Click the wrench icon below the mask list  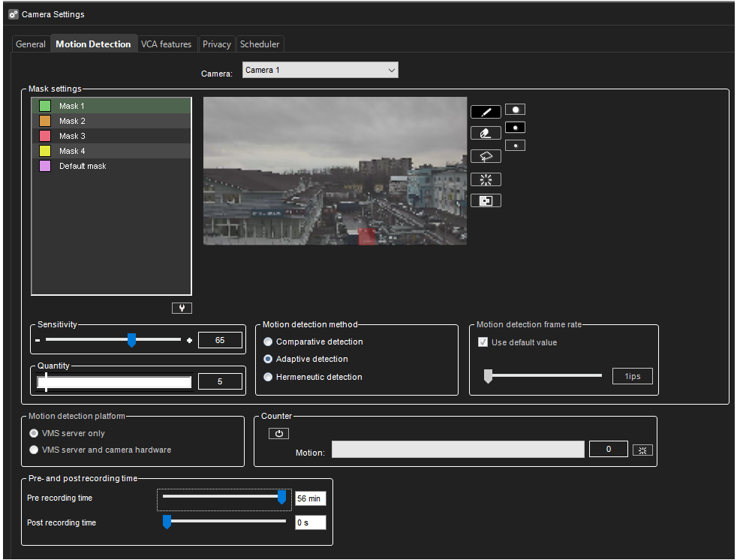(x=181, y=307)
